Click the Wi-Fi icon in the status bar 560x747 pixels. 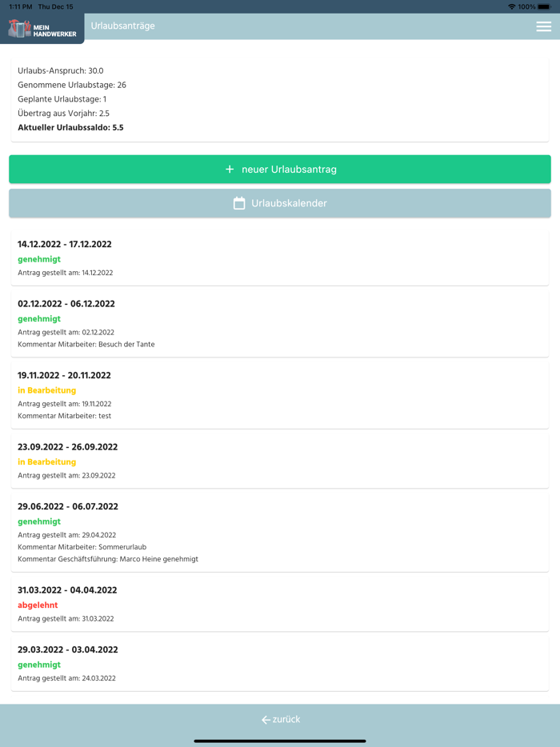pos(510,6)
